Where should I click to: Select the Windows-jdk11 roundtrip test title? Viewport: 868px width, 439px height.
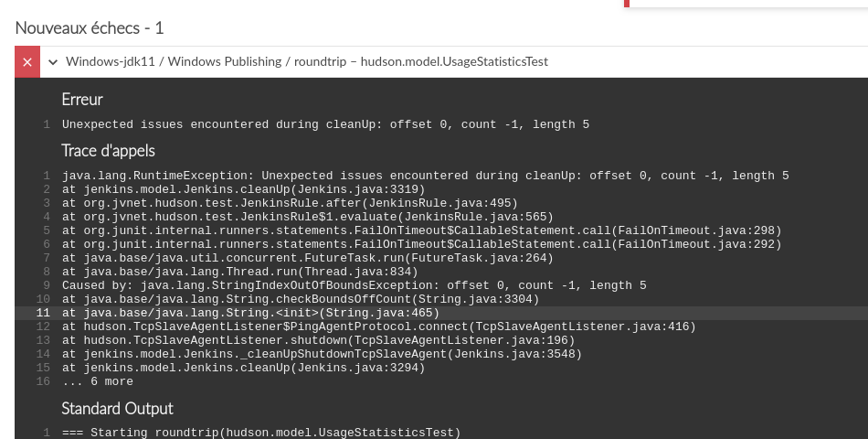point(307,61)
